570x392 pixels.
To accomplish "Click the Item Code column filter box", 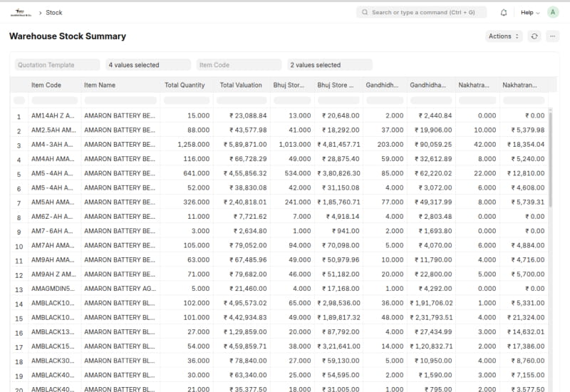I will pos(55,100).
